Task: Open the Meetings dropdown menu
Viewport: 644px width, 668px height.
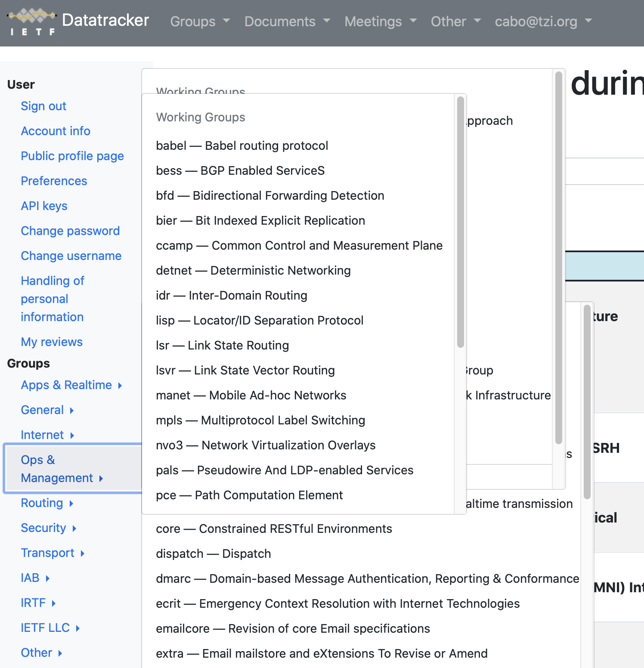Action: click(x=381, y=21)
